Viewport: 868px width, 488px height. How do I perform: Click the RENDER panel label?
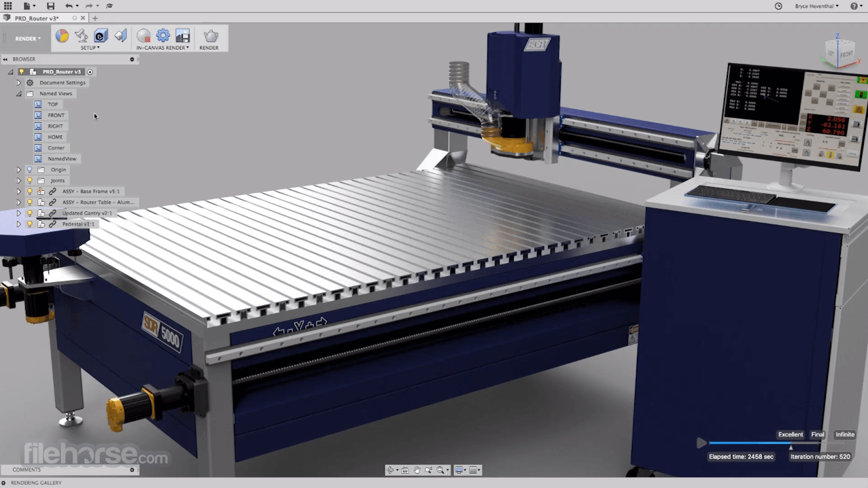209,48
